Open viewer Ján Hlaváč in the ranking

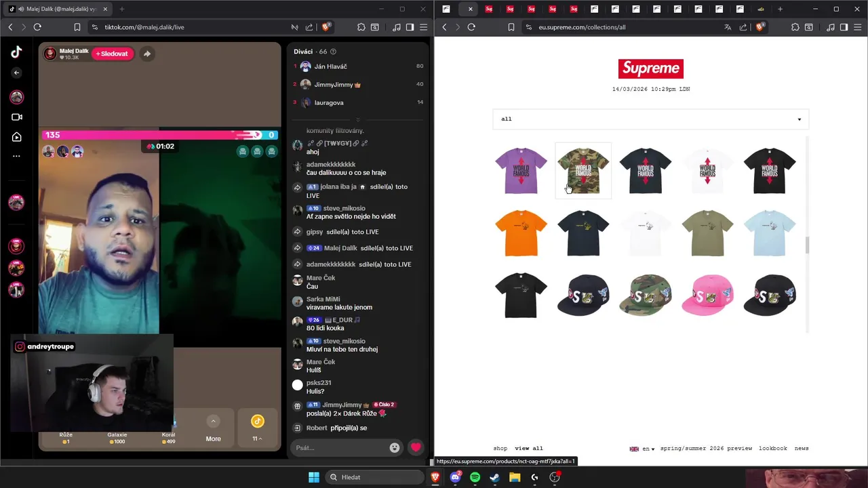coord(330,66)
